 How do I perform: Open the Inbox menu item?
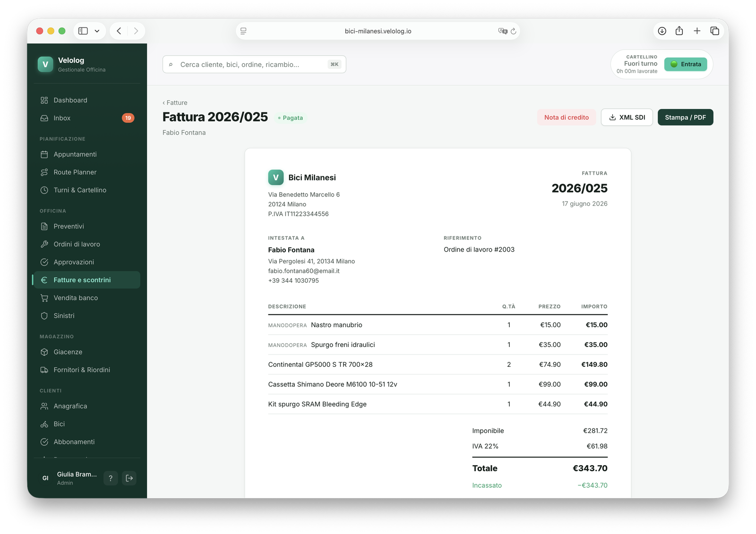(x=87, y=118)
